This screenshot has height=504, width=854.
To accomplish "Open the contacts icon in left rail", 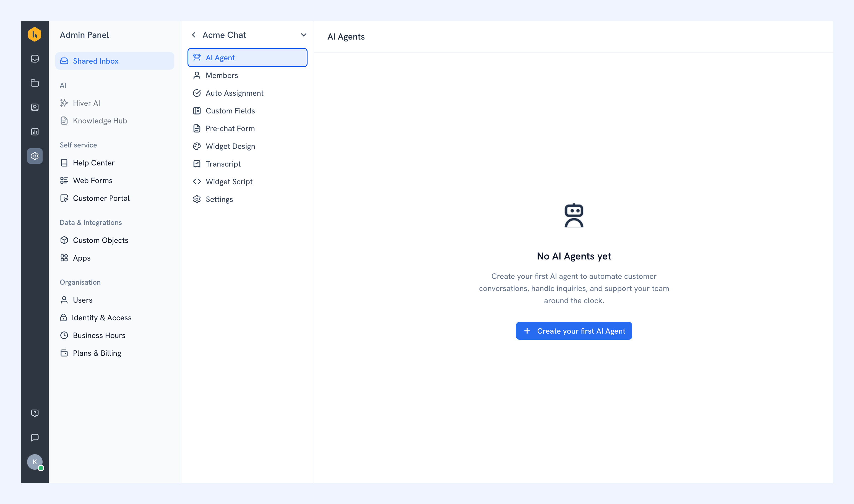I will pyautogui.click(x=35, y=107).
